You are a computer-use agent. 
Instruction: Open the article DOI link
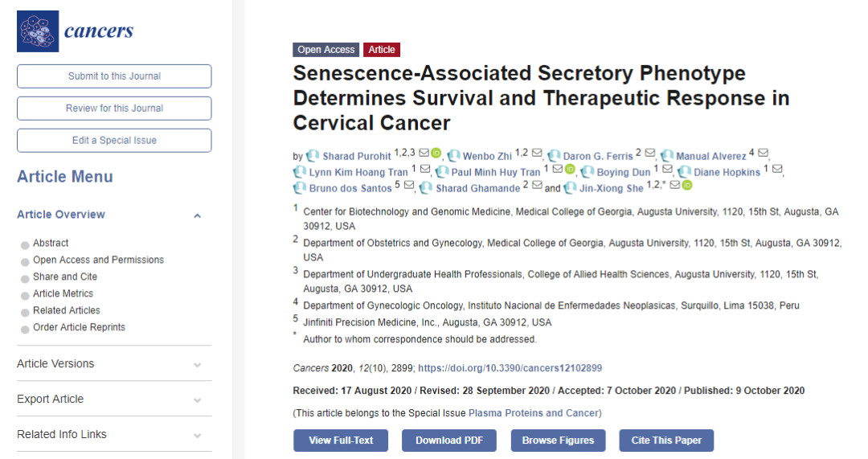point(510,368)
